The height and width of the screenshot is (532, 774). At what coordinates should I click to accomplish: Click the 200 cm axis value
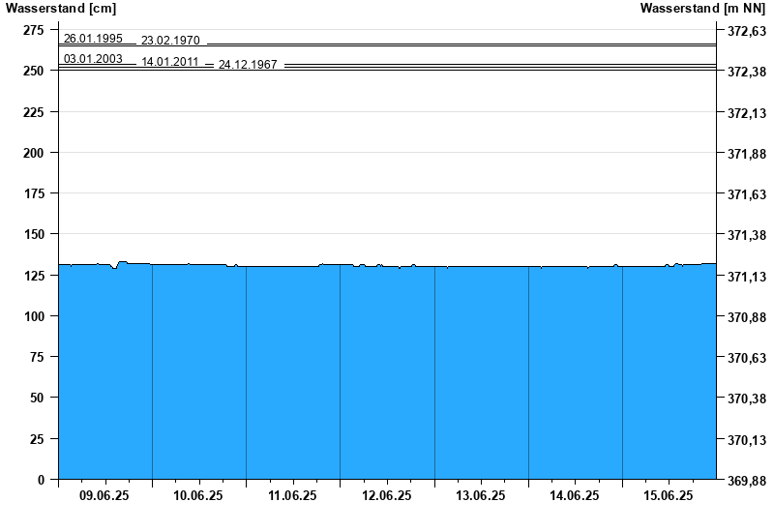(34, 153)
